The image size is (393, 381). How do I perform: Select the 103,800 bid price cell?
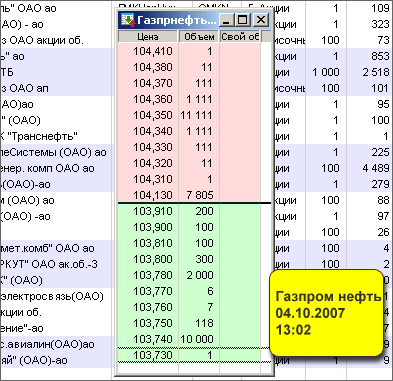148,259
